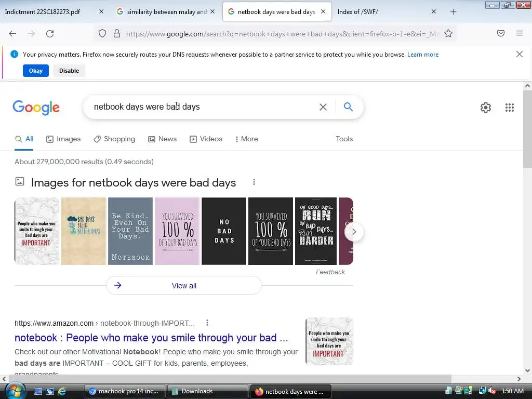Select the Shopping results tab

pos(114,139)
